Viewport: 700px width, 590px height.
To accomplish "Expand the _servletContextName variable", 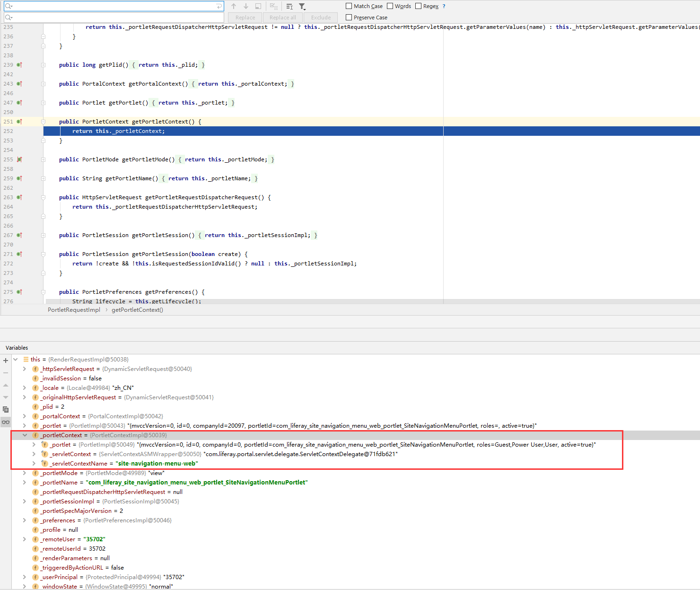I will pyautogui.click(x=34, y=464).
